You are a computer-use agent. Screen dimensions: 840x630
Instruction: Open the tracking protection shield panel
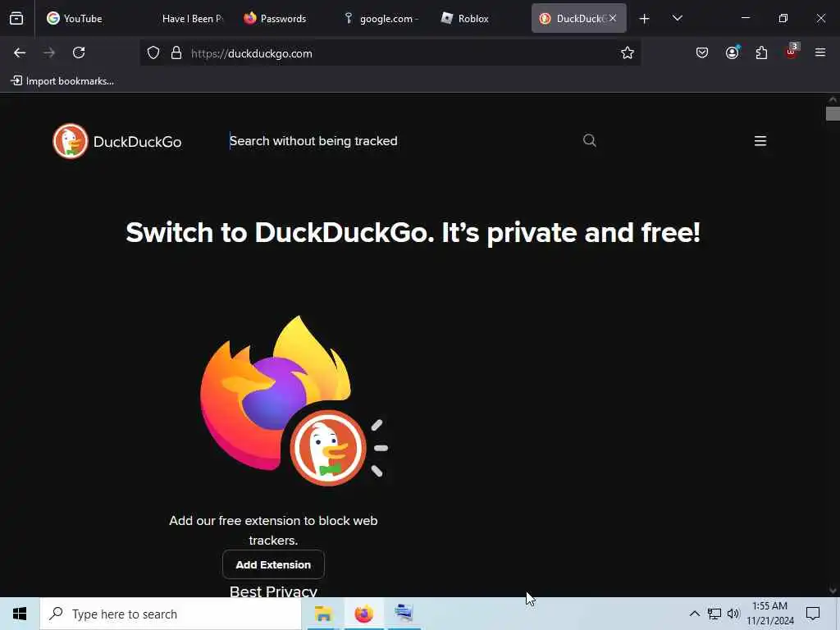(x=153, y=53)
